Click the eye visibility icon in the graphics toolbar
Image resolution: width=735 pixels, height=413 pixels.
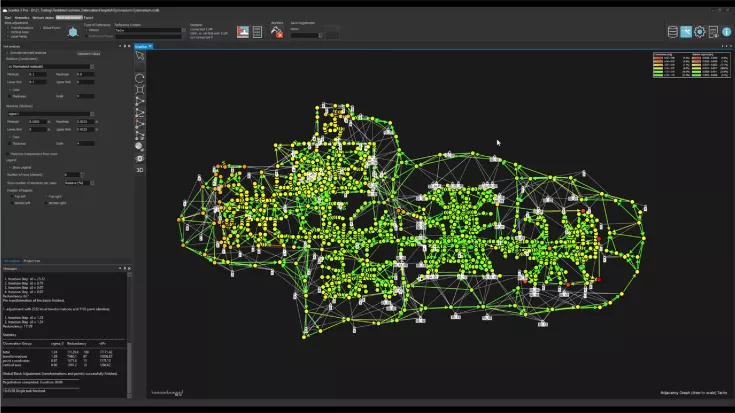tap(140, 158)
